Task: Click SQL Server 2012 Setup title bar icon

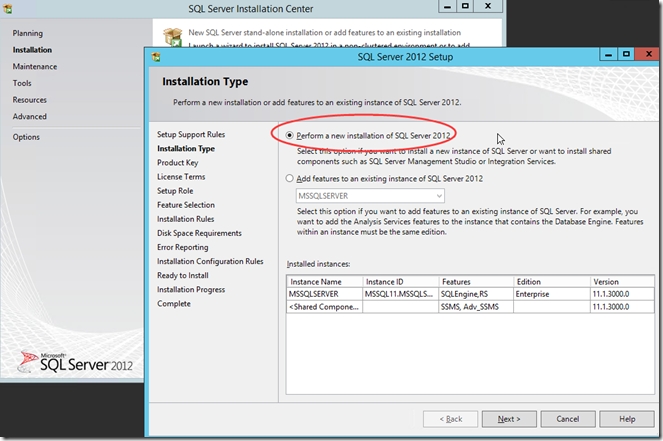Action: tap(156, 57)
